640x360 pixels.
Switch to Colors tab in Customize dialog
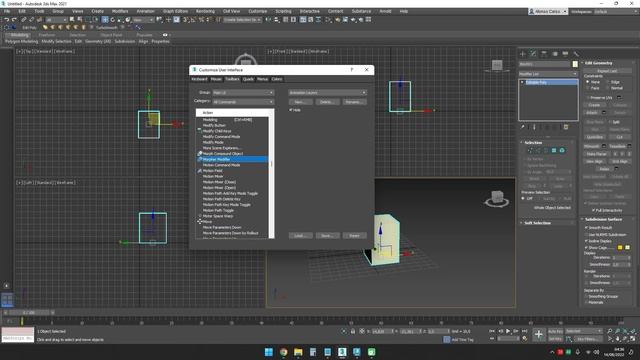coord(277,79)
